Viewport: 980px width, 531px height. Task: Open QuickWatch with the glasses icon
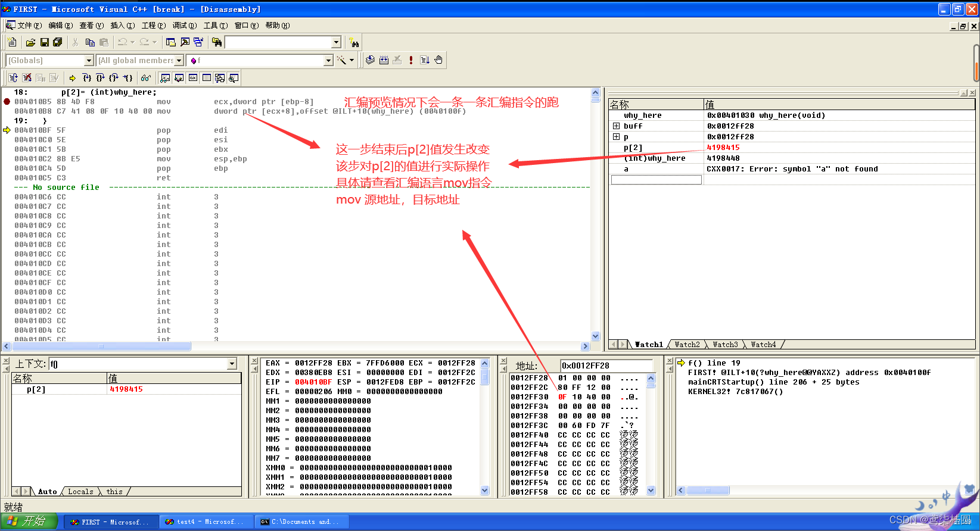click(146, 78)
